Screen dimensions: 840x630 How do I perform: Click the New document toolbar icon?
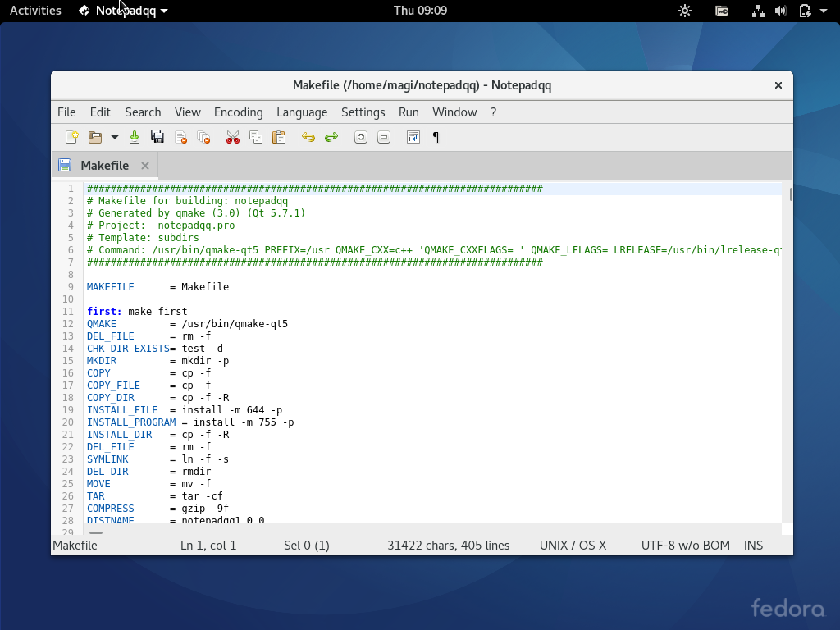click(x=72, y=137)
